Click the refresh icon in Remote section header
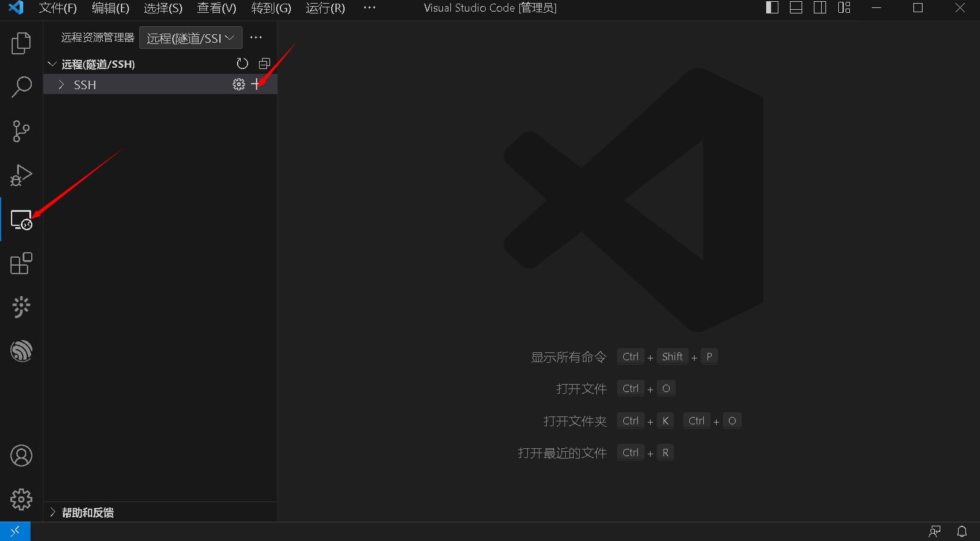 coord(243,64)
